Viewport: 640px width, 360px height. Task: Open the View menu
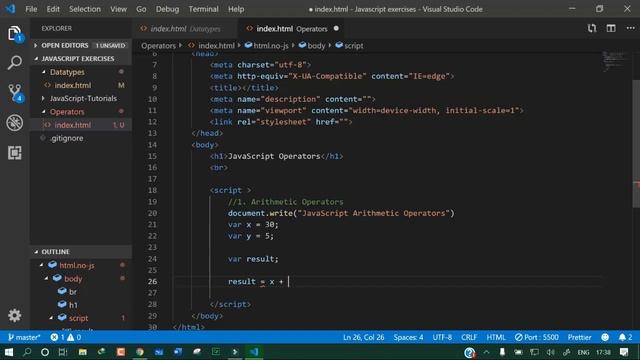tap(118, 9)
